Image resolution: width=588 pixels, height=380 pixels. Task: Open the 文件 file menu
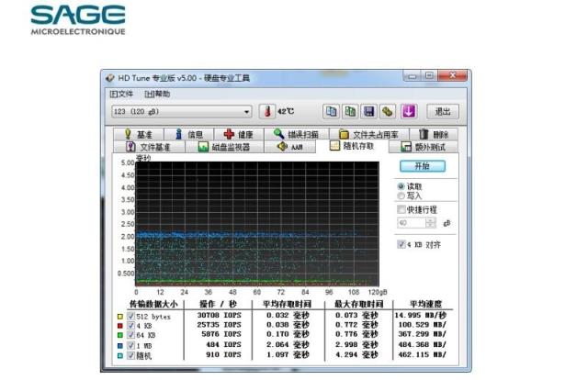pos(121,94)
